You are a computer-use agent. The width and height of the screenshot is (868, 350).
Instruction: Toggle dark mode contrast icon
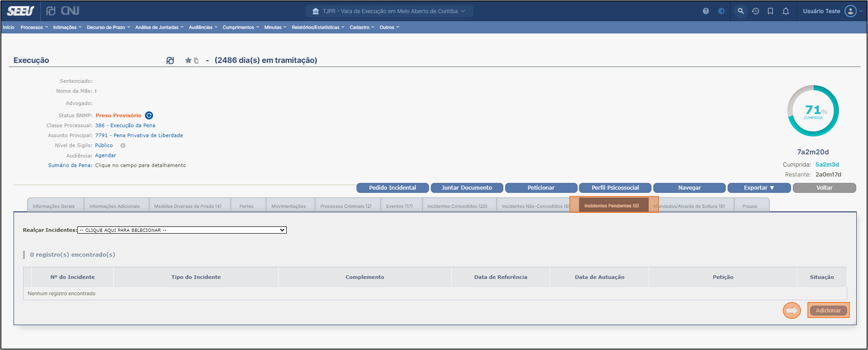point(721,11)
